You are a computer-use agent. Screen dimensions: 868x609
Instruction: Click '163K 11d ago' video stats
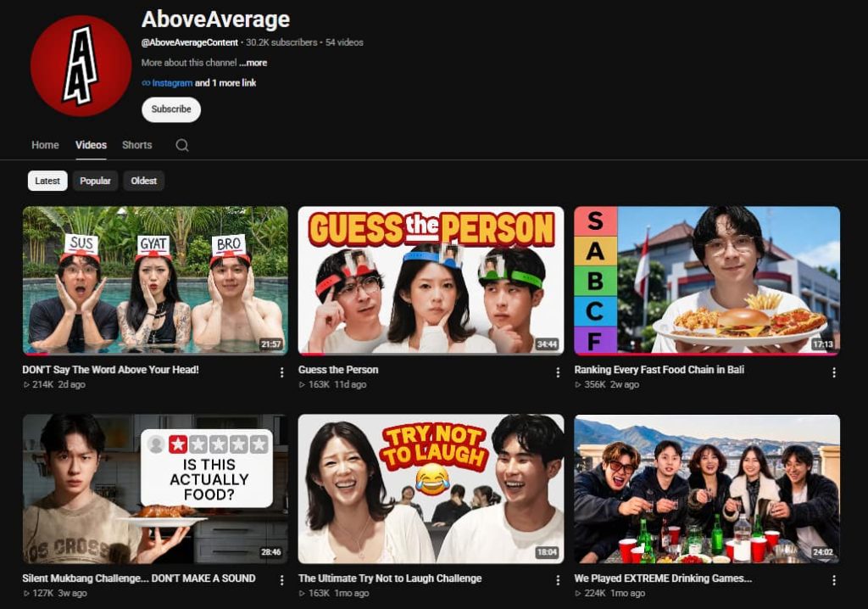click(x=332, y=384)
